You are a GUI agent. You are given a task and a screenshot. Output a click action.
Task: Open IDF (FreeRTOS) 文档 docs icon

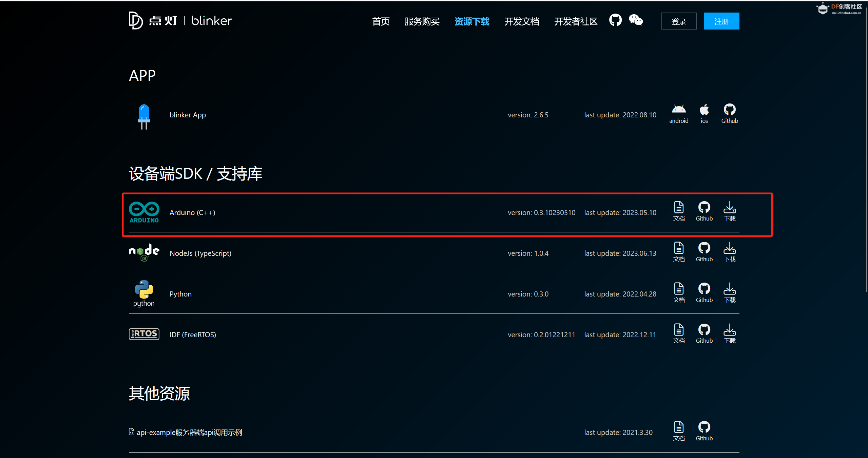[679, 334]
